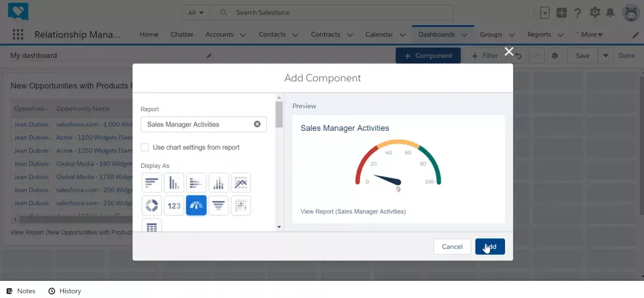
Task: Close the Add Component dialog with X
Action: [509, 52]
